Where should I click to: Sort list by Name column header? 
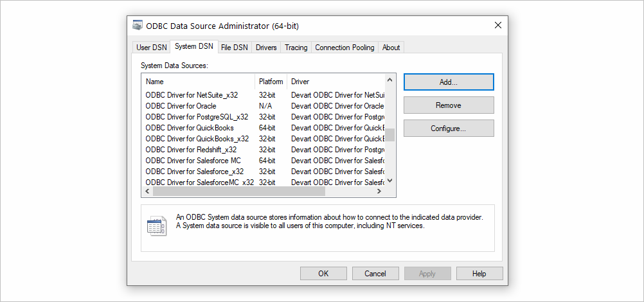[198, 82]
